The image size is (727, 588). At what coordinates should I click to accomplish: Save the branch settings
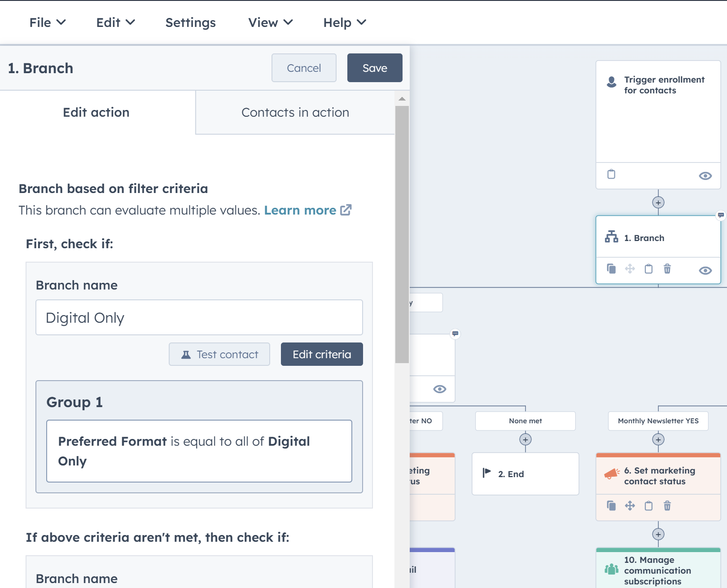tap(374, 68)
